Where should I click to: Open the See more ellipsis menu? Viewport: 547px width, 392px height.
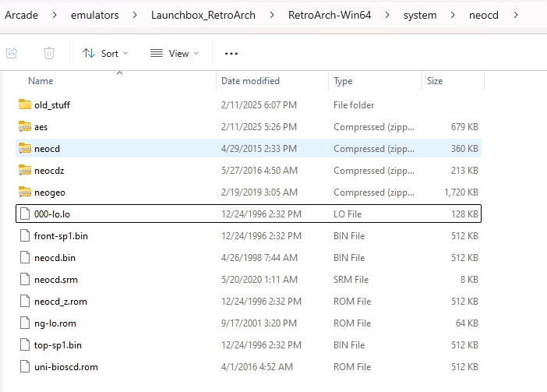tap(231, 53)
